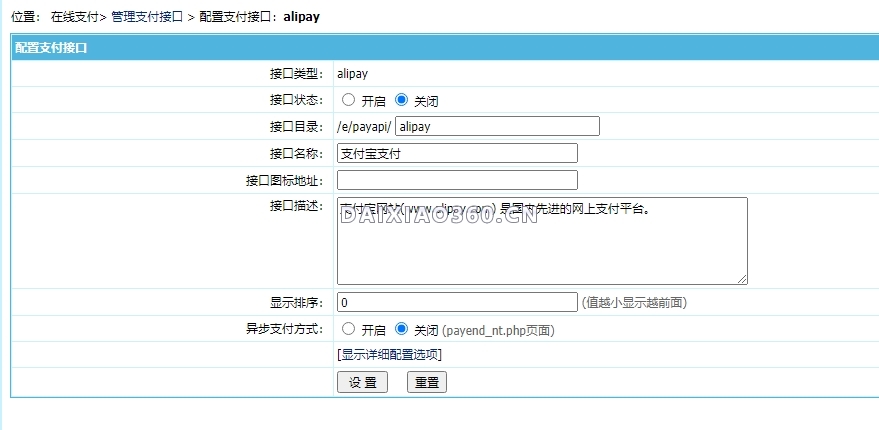Focus the 显示排序 number field
This screenshot has height=430, width=879.
tap(457, 302)
